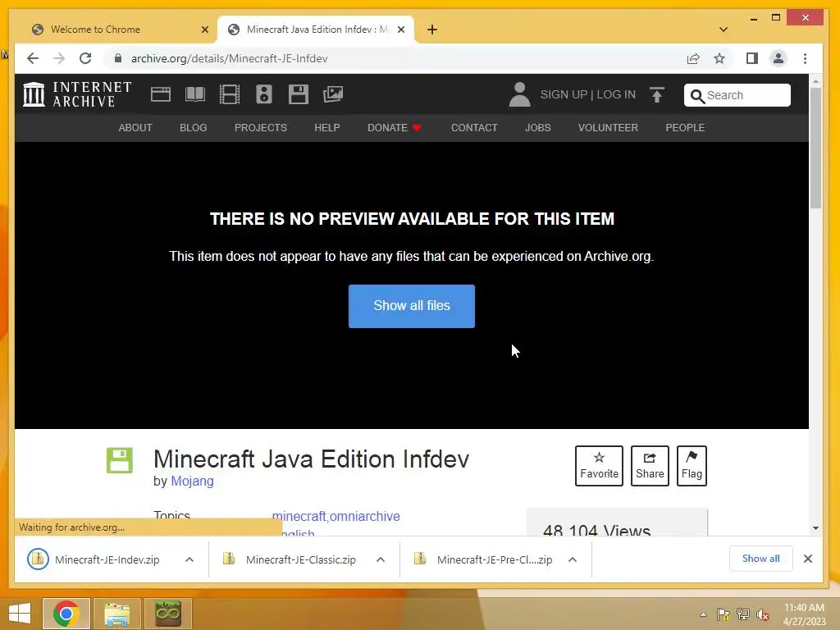Image resolution: width=840 pixels, height=630 pixels.
Task: Click the green software item icon beside title
Action: point(120,461)
